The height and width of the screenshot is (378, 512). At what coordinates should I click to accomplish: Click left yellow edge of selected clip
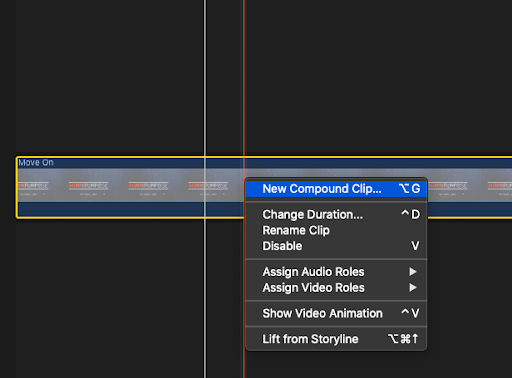(x=16, y=187)
